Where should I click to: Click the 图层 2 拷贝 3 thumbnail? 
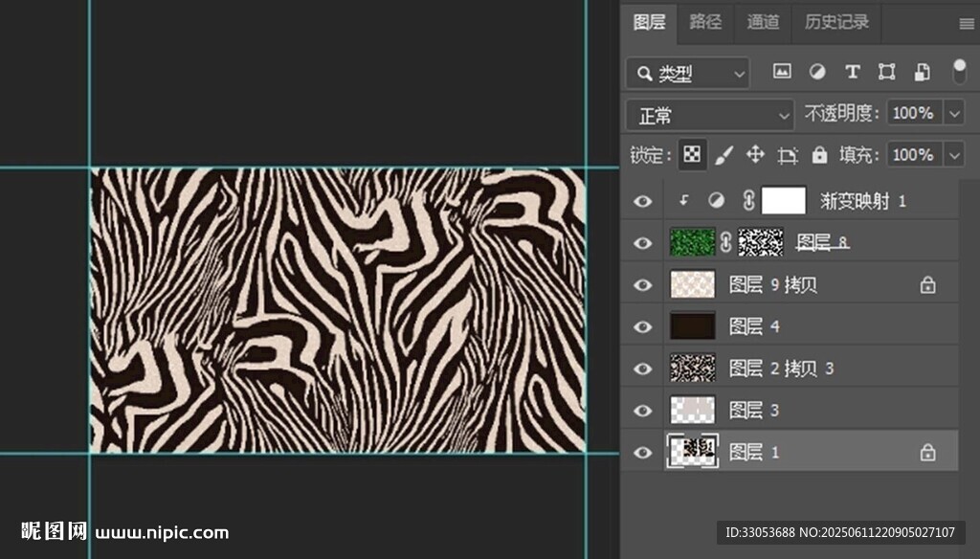coord(693,369)
